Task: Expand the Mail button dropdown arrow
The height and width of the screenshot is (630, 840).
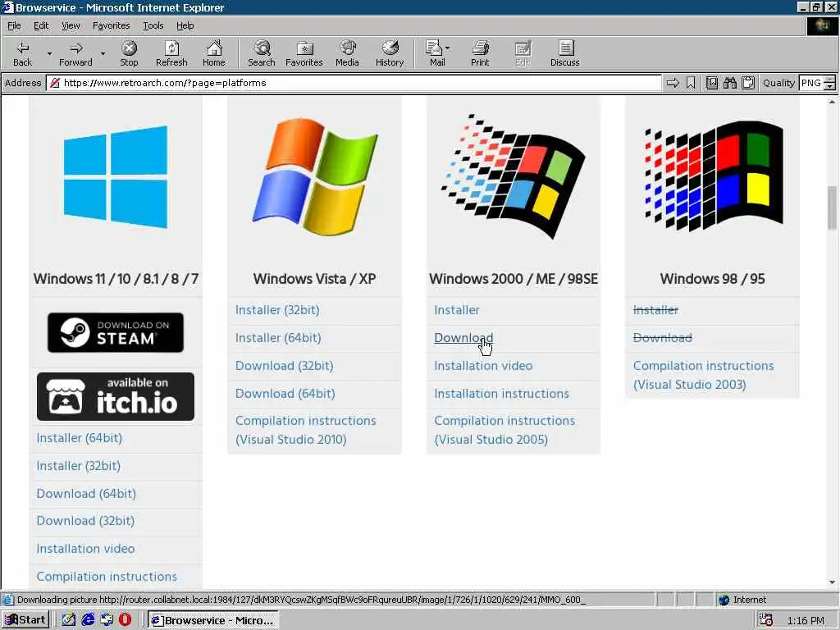Action: [x=448, y=48]
